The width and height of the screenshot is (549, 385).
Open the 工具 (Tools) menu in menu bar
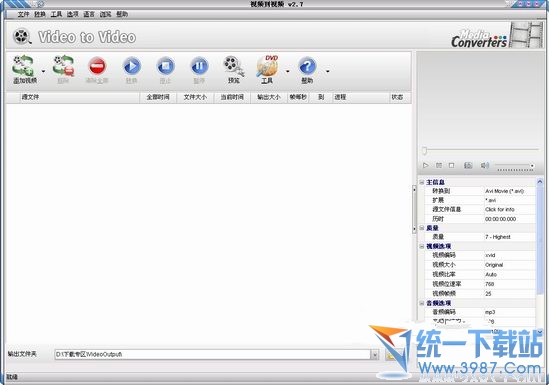56,14
